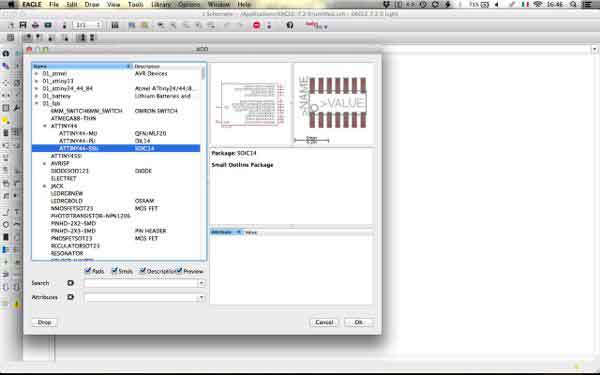Open macOS Notification Center icon
The height and width of the screenshot is (375, 600).
point(588,5)
